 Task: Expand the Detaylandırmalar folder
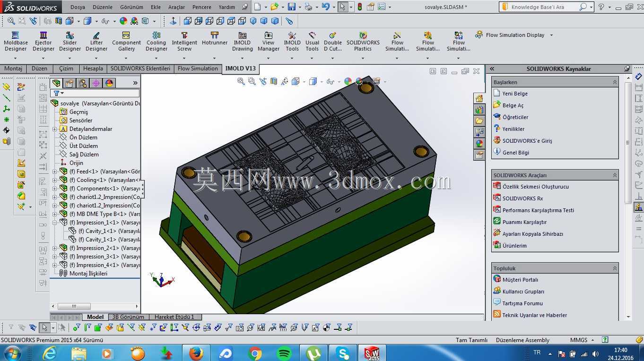coord(54,129)
